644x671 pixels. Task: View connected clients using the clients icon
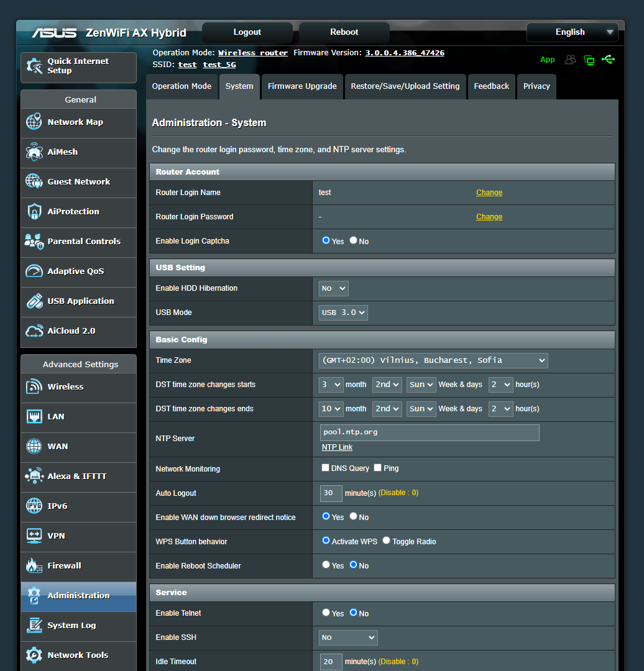(x=571, y=60)
